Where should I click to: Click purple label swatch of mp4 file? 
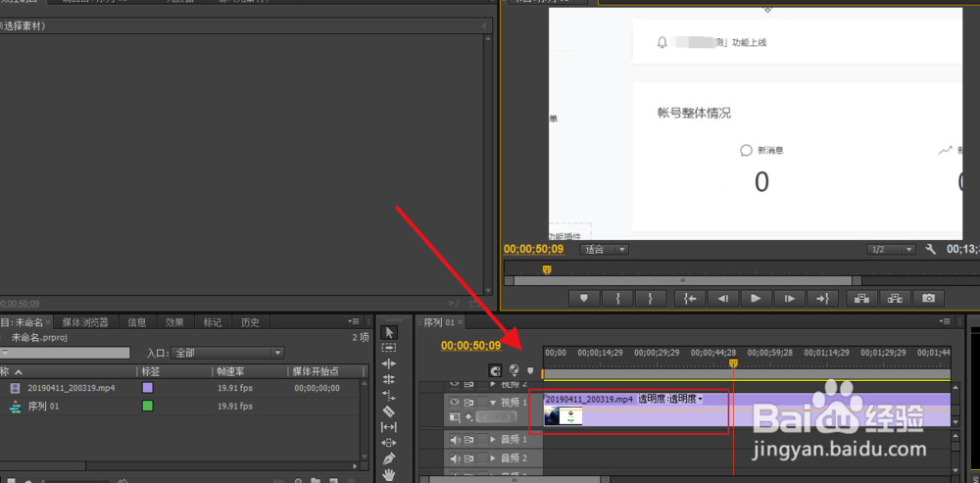coord(148,388)
